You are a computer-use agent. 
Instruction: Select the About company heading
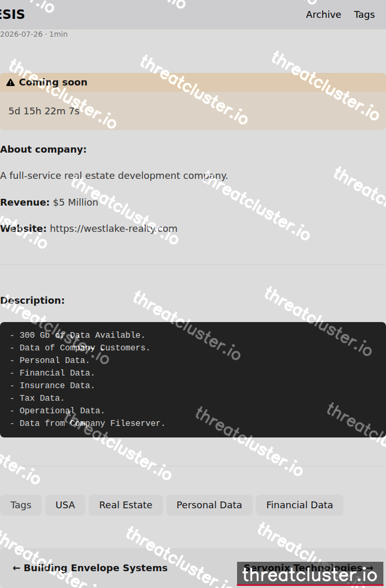pyautogui.click(x=43, y=149)
